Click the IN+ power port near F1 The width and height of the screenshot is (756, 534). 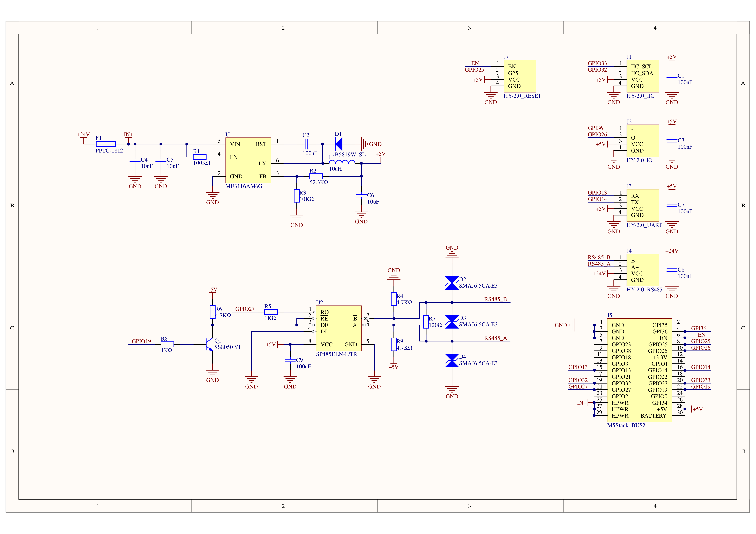[128, 138]
